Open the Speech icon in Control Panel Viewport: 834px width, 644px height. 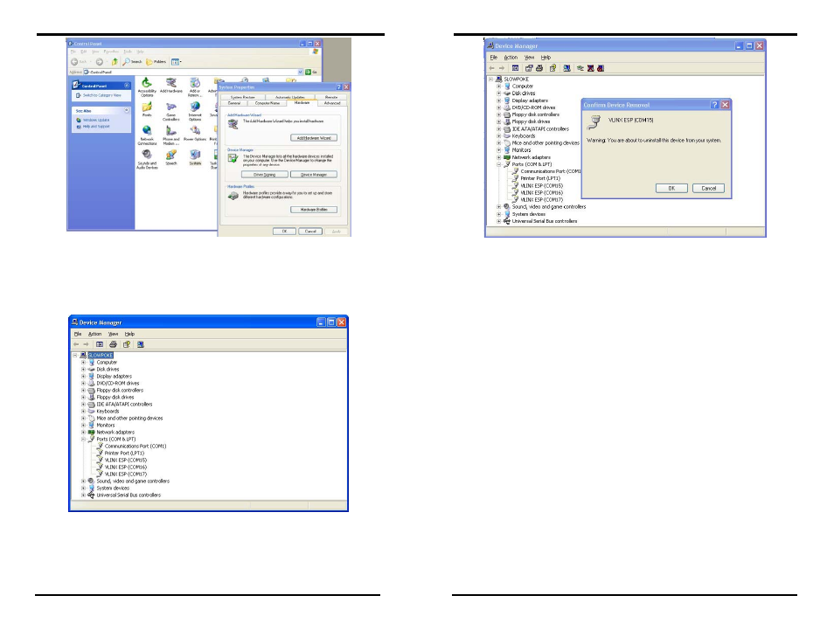pos(170,157)
